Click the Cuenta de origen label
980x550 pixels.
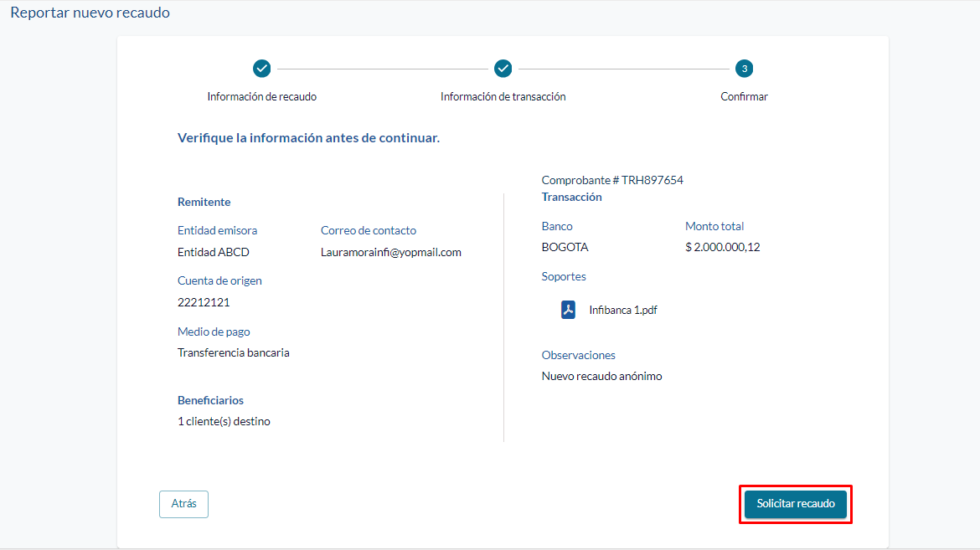[x=219, y=280]
